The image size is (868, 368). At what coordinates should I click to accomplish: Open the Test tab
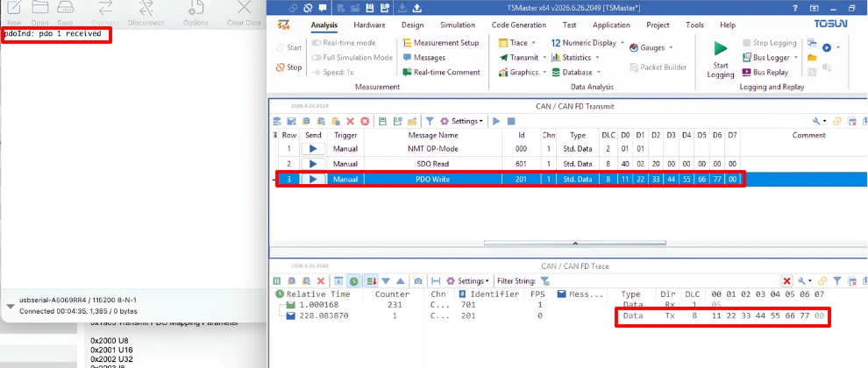point(569,25)
